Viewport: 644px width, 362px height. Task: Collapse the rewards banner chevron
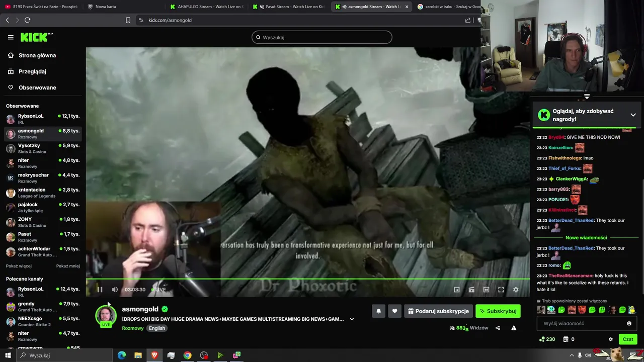point(633,115)
